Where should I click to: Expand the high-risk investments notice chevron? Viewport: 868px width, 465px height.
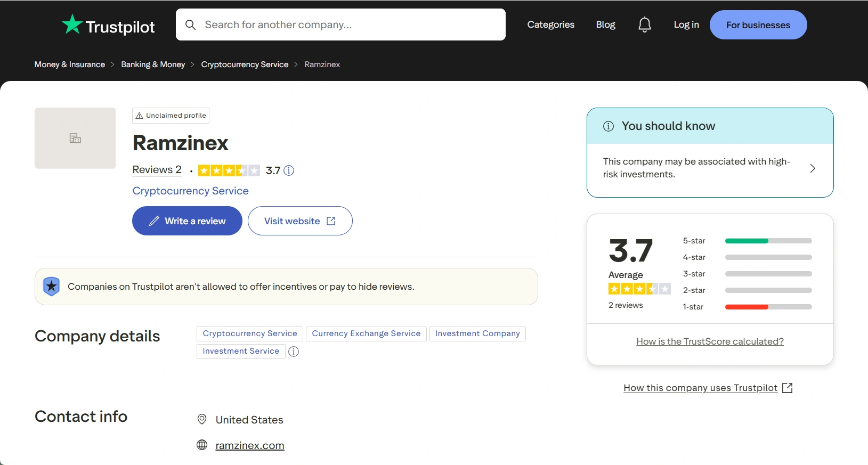coord(813,168)
